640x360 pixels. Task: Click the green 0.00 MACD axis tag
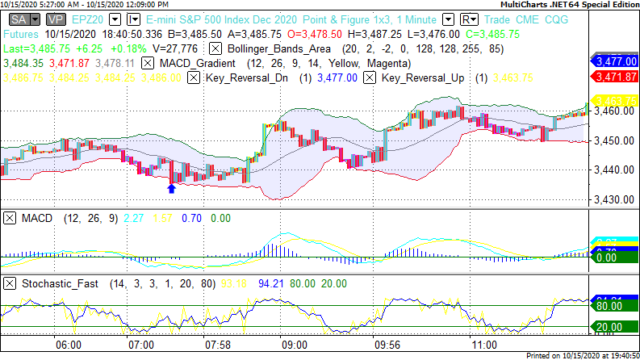click(x=614, y=258)
